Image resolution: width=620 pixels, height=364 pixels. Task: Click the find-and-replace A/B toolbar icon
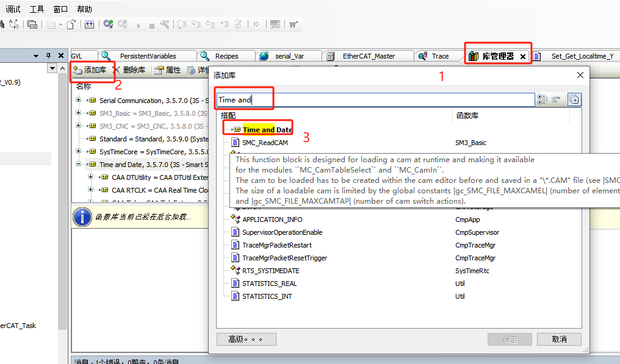click(14, 24)
